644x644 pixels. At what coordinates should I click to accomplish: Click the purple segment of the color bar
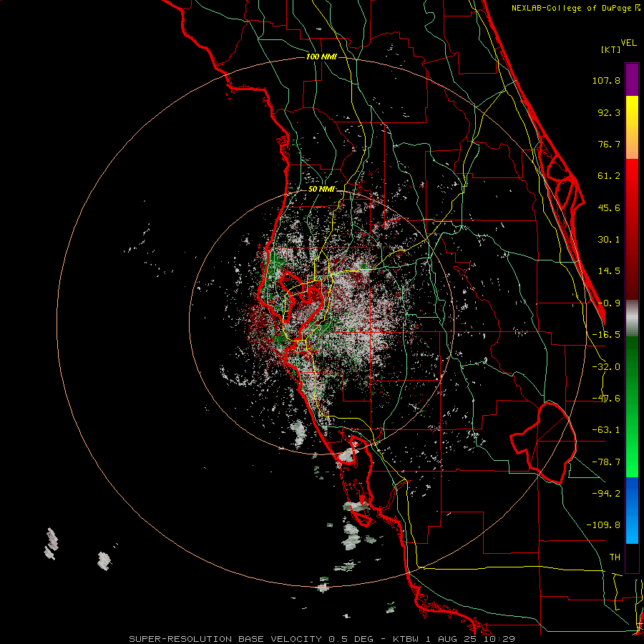click(632, 79)
